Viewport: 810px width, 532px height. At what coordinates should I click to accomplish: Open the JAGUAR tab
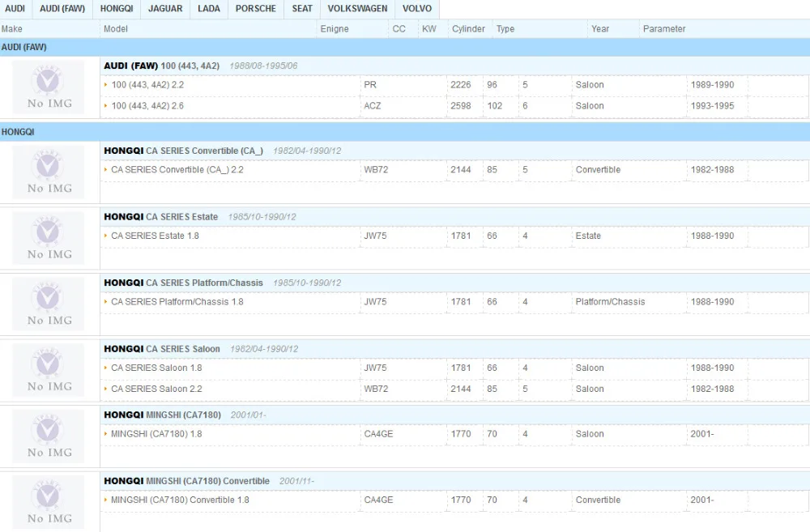point(165,9)
